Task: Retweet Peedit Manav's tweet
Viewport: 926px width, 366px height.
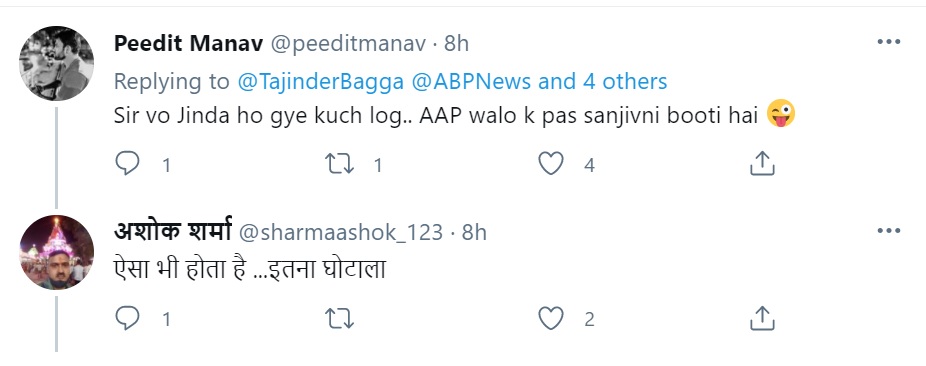Action: [340, 164]
